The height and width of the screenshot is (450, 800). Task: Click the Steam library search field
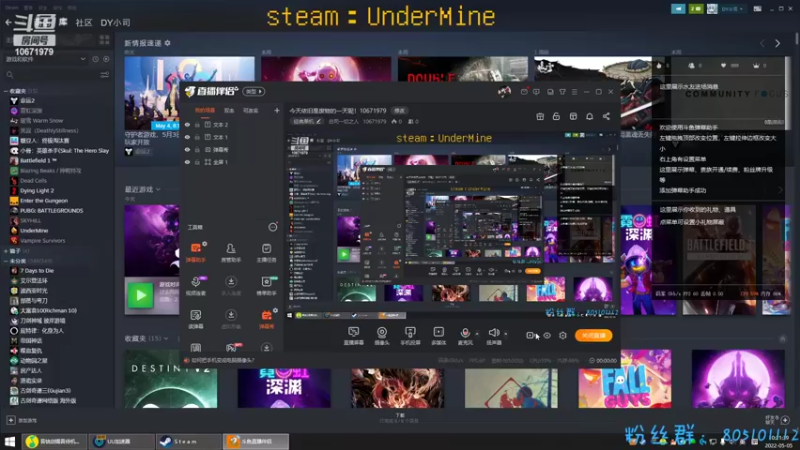pos(51,75)
